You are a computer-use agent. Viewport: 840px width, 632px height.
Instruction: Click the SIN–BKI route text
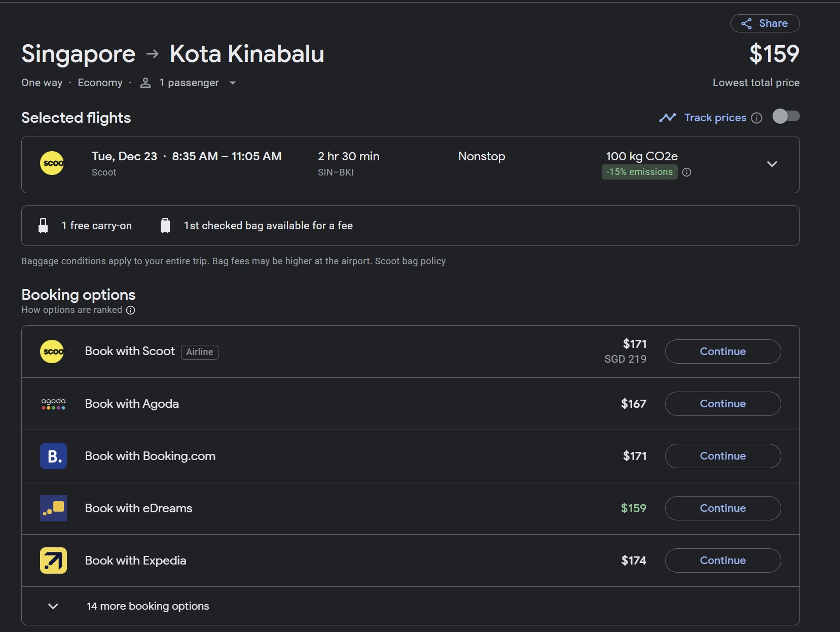336,172
